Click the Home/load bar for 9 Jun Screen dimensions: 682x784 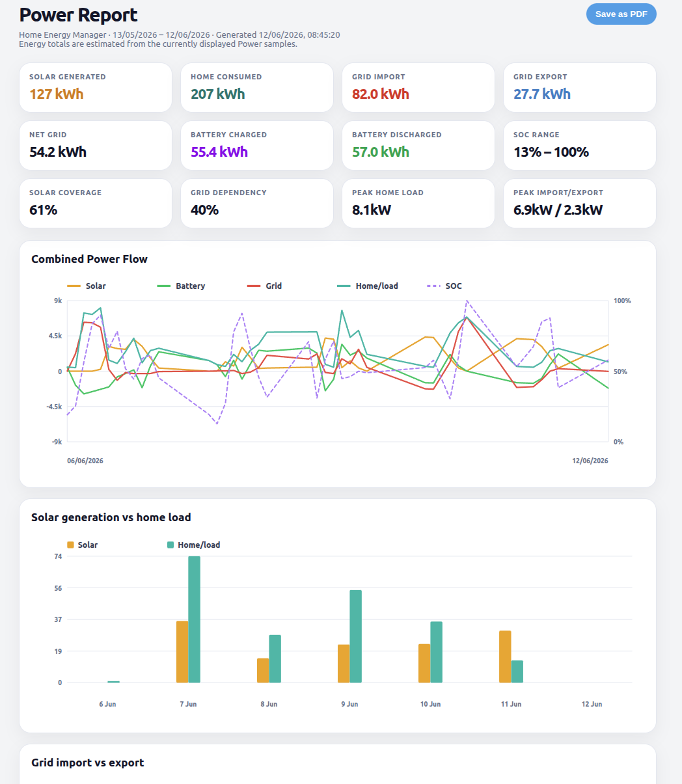356,636
